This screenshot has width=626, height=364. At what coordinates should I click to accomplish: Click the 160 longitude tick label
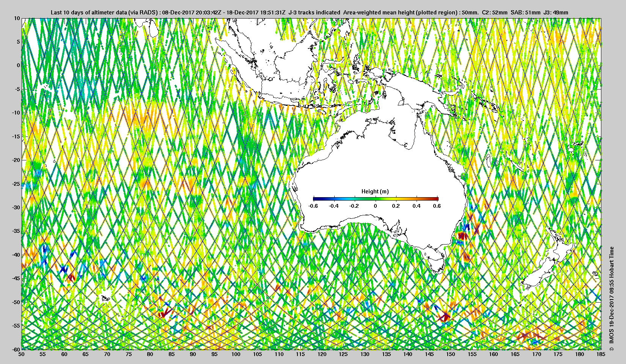pos(494,355)
